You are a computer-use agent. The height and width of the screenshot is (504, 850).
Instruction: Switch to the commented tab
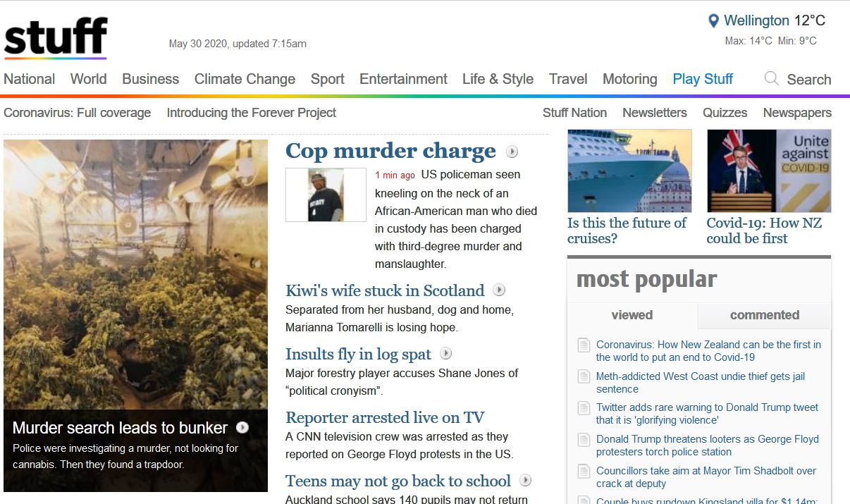click(765, 315)
